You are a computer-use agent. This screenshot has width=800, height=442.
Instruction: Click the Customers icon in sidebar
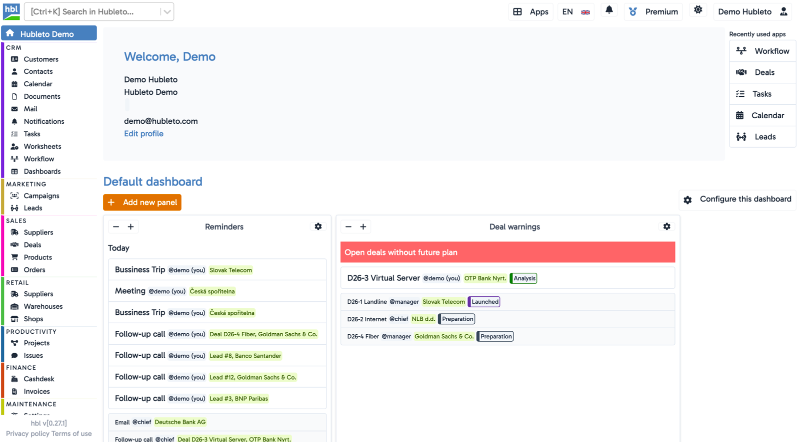(x=14, y=59)
